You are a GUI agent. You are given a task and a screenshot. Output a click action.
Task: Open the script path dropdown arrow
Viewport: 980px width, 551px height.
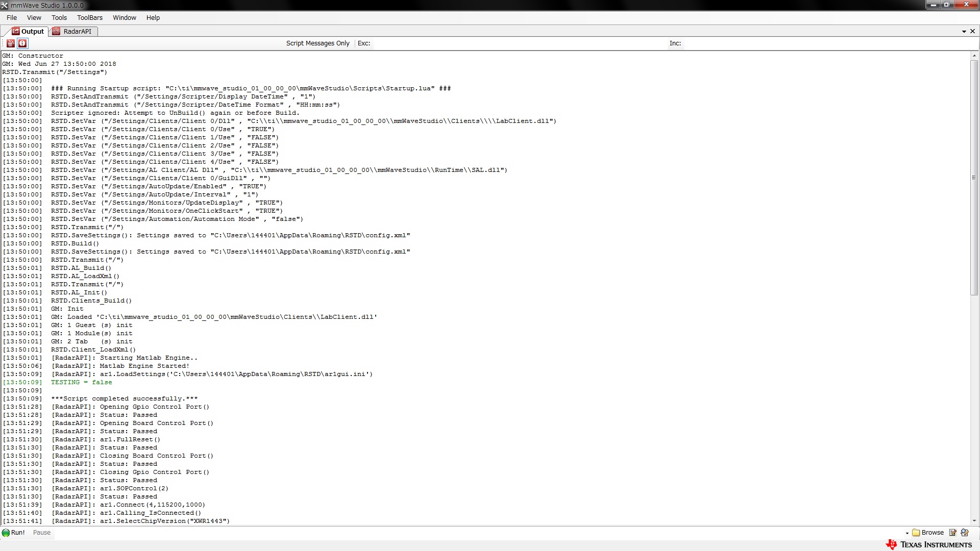pyautogui.click(x=907, y=533)
